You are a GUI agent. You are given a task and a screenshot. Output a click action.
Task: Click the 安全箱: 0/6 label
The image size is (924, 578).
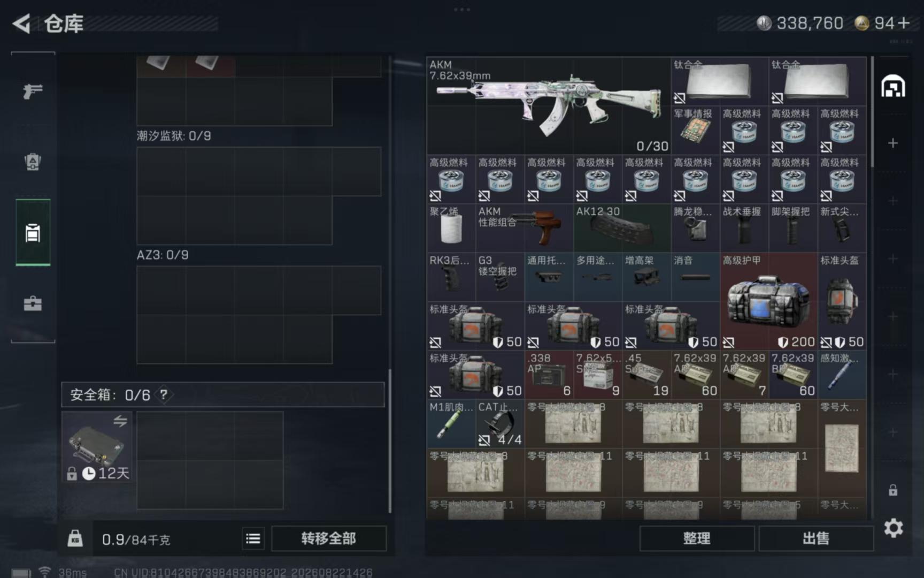110,395
